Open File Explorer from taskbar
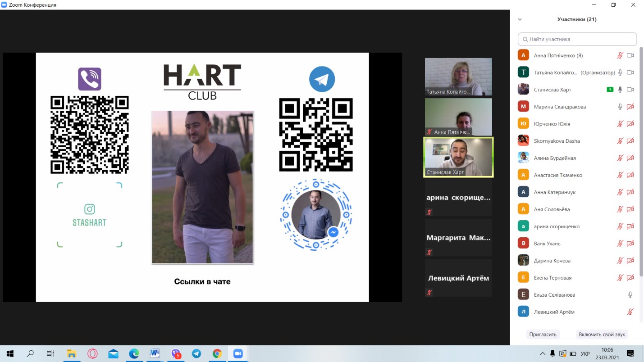Screen dimensions: 644x362 coord(71,353)
